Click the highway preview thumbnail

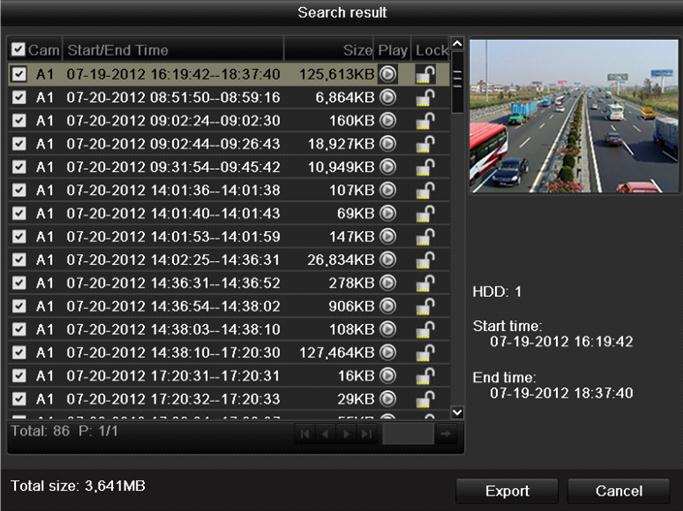click(x=574, y=116)
